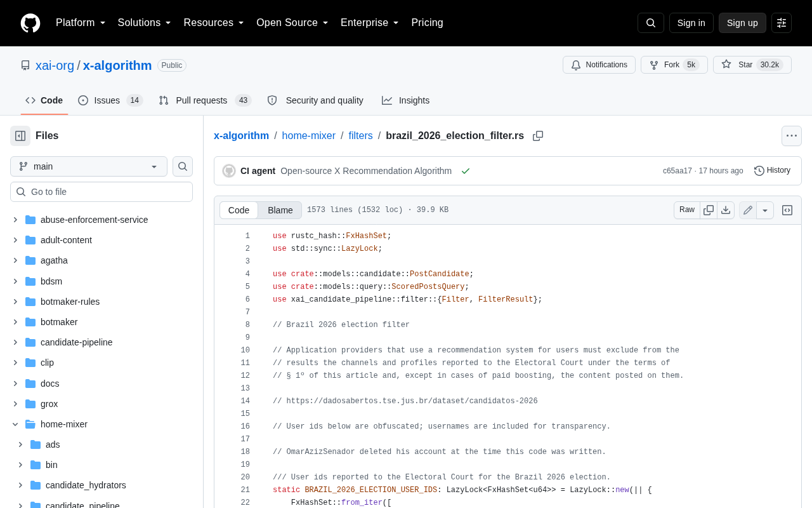View commit status check mark
This screenshot has height=508, width=812.
pos(466,171)
